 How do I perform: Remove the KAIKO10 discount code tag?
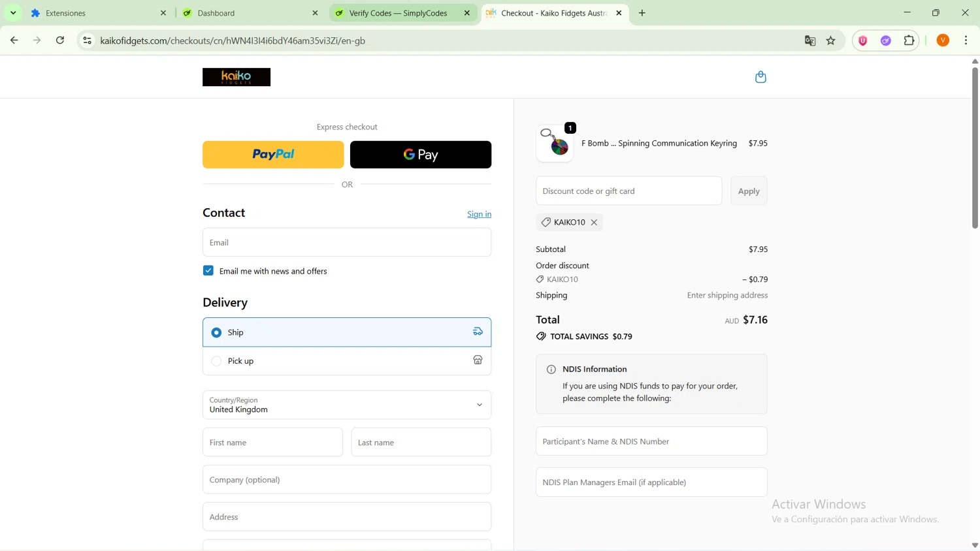coord(594,223)
